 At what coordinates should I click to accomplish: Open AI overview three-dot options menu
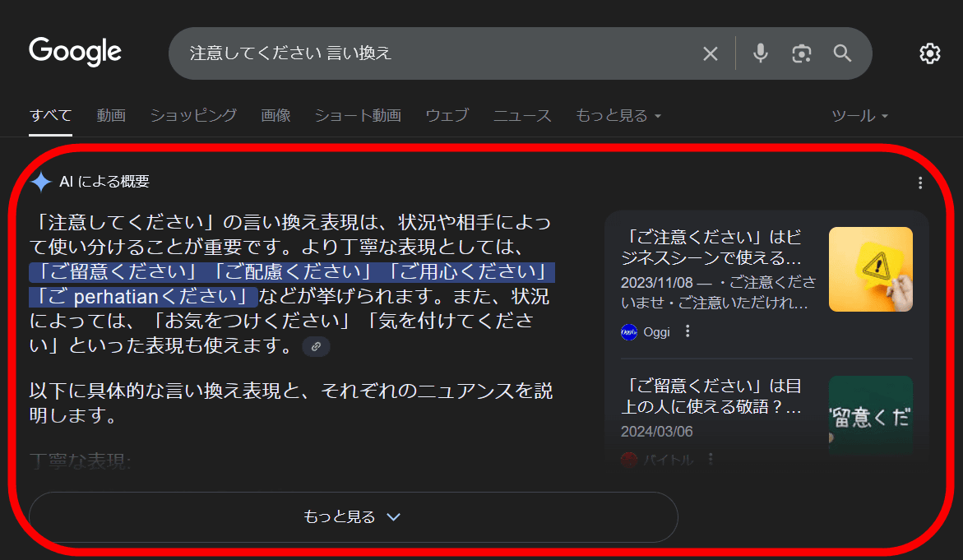click(920, 183)
